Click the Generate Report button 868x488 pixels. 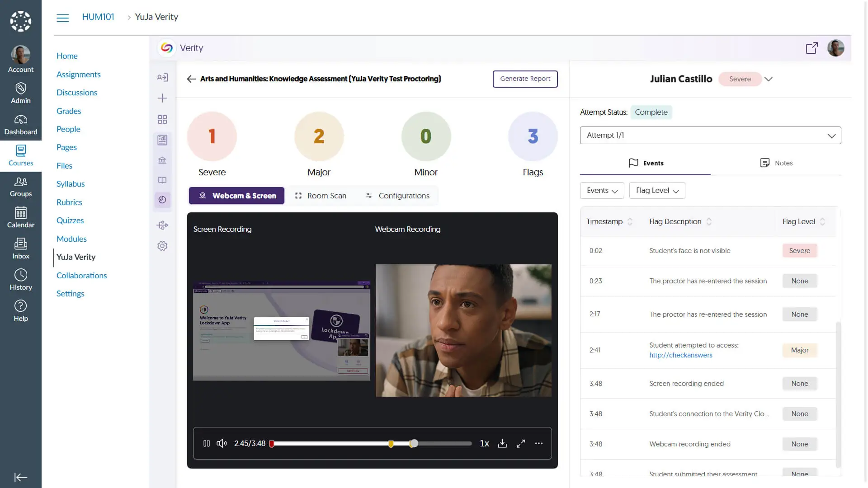(525, 79)
